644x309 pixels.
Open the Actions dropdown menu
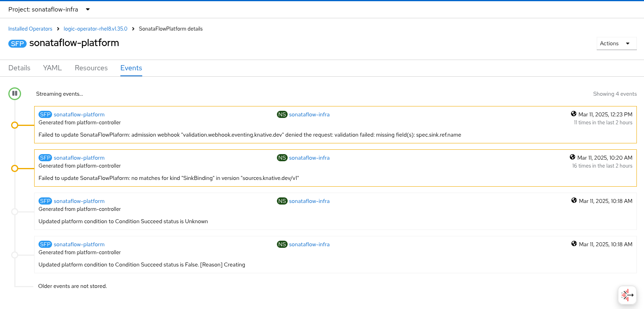[x=616, y=44]
